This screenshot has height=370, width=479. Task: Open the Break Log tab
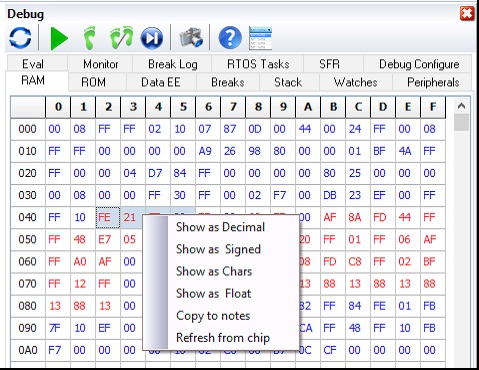173,64
